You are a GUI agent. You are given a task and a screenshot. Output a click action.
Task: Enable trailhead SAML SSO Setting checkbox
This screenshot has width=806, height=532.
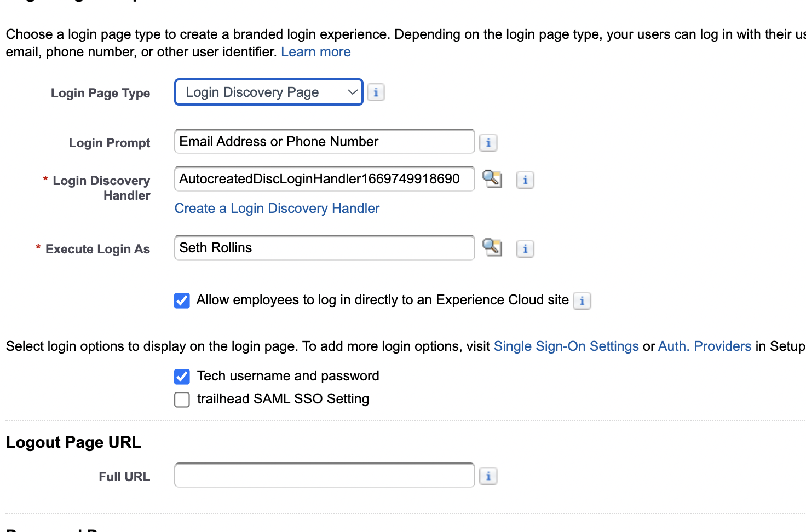(x=182, y=400)
